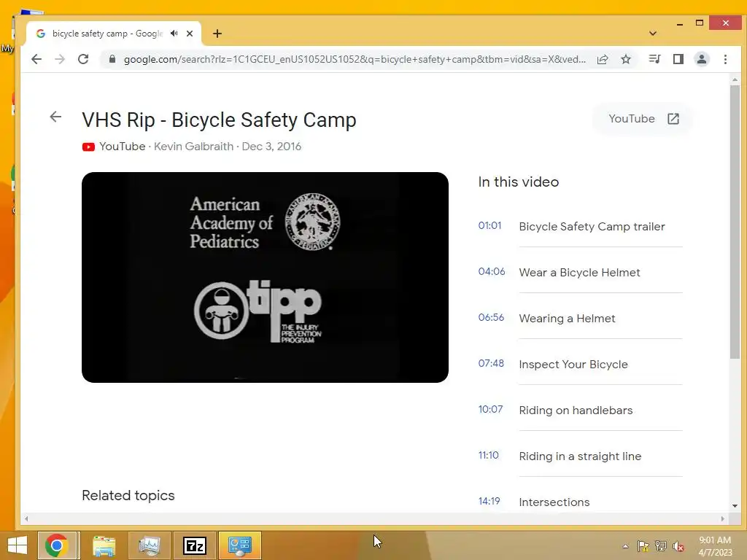Jump to 04:06 Wear a Bicycle Helmet
The height and width of the screenshot is (560, 747).
point(580,272)
